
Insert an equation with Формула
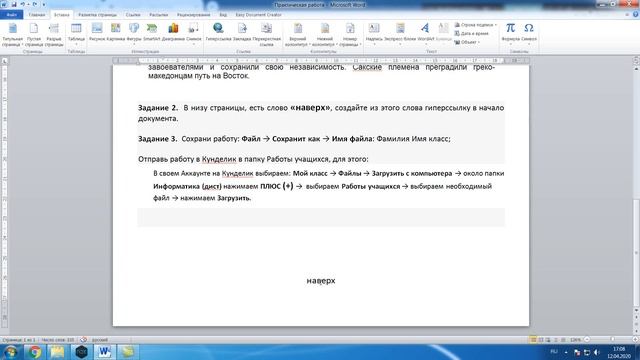point(510,33)
